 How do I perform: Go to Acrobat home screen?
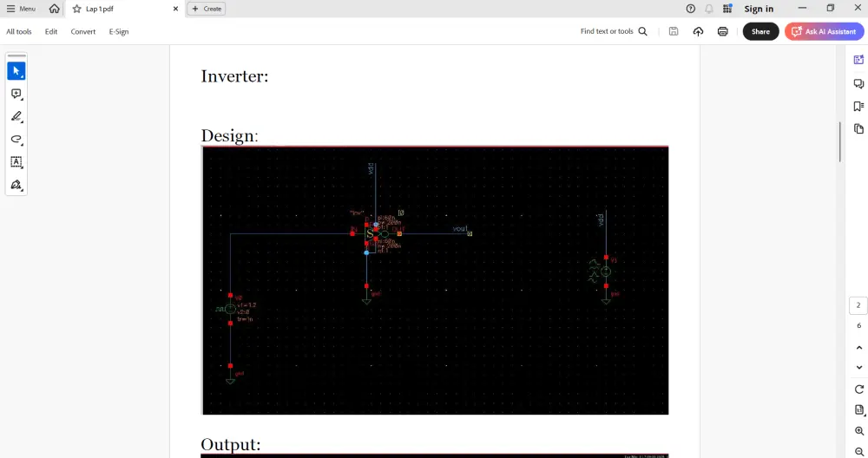click(54, 9)
